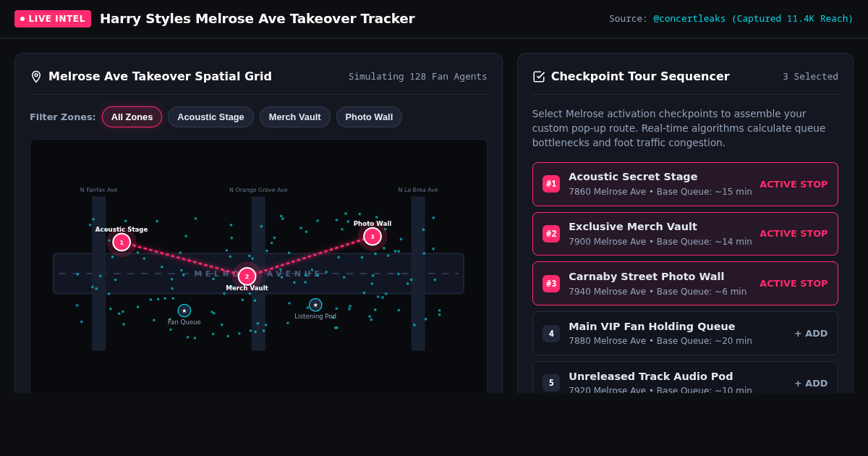Click the Listening Pod star marker
The image size is (868, 456).
(x=315, y=305)
